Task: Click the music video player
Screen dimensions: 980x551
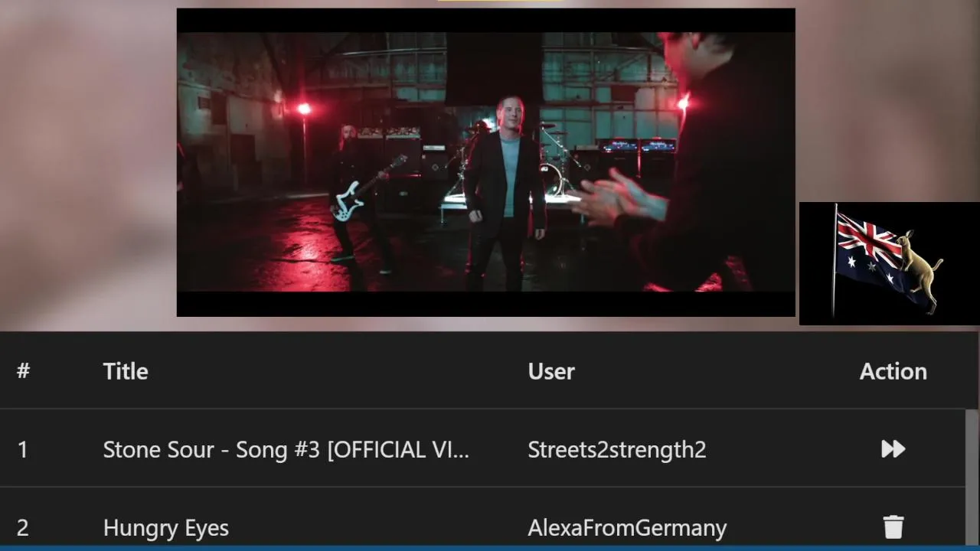Action: pos(485,162)
